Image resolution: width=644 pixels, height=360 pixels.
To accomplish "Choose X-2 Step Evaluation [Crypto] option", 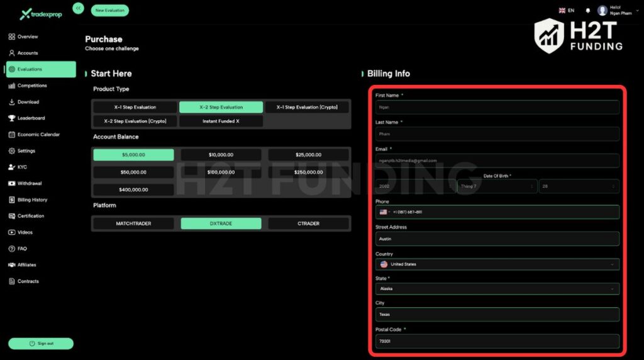I will click(135, 121).
